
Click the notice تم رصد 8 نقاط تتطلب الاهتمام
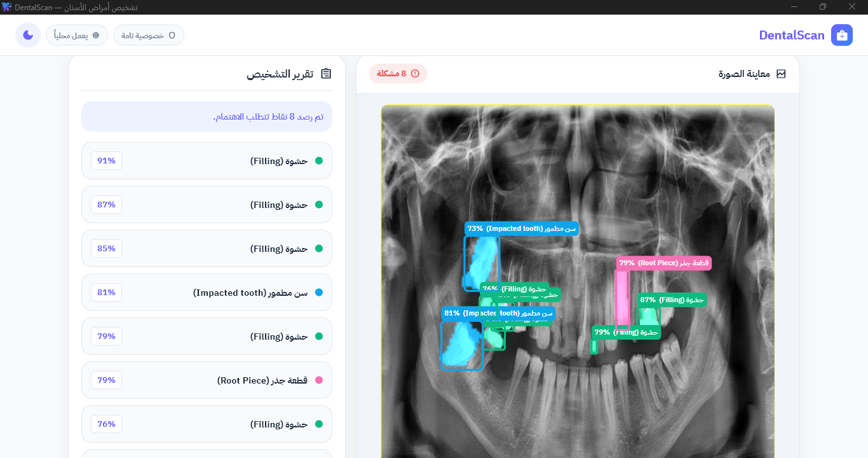point(207,116)
